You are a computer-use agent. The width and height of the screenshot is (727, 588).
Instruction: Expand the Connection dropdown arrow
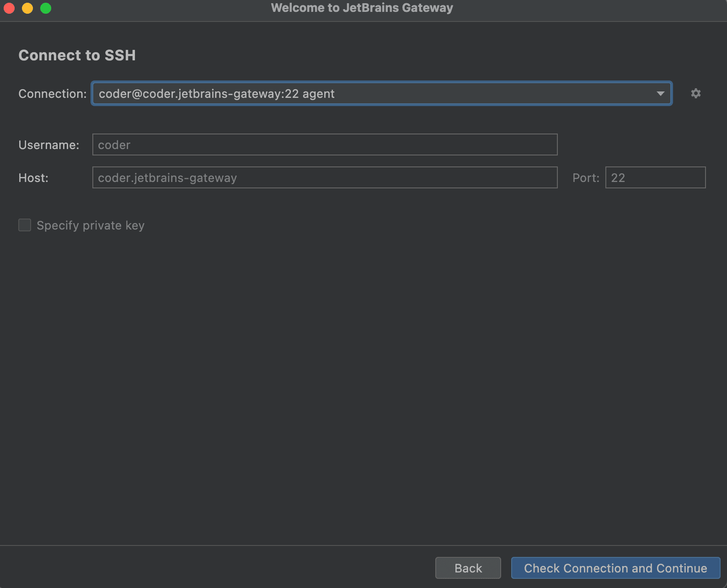(x=660, y=93)
